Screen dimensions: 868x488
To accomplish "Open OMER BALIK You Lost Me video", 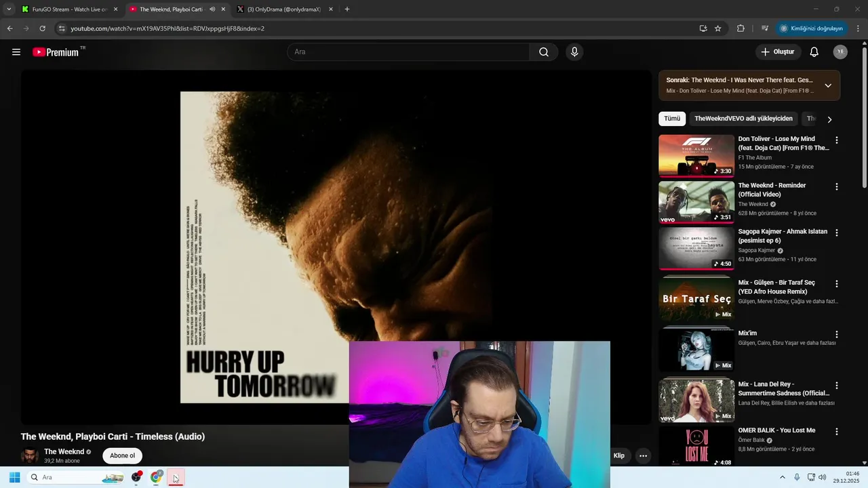I will click(x=696, y=446).
